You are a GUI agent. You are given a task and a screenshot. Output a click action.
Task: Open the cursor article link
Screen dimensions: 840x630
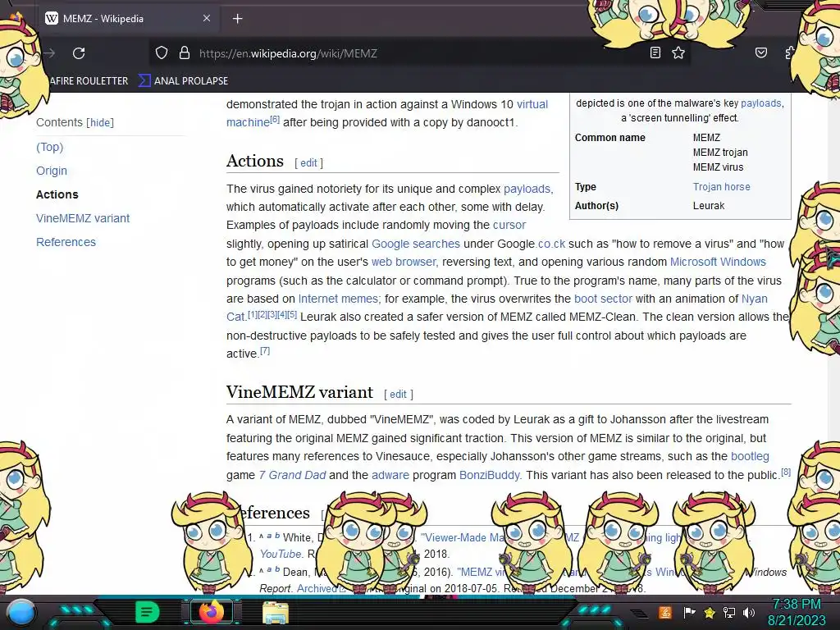pyautogui.click(x=509, y=225)
